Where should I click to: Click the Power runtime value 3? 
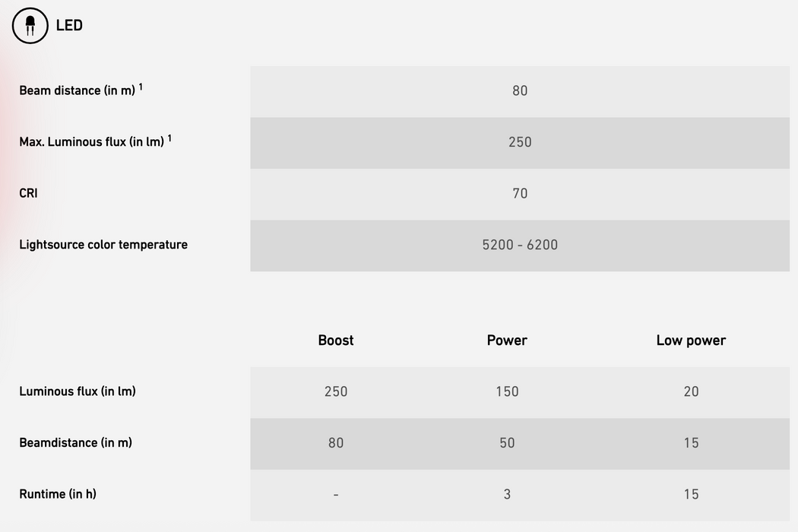[x=507, y=494]
